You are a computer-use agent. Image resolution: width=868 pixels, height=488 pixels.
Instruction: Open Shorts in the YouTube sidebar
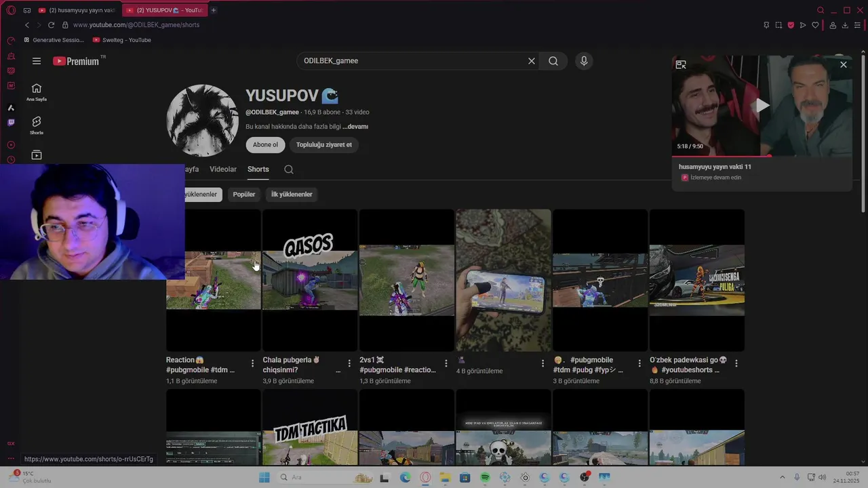tap(37, 125)
